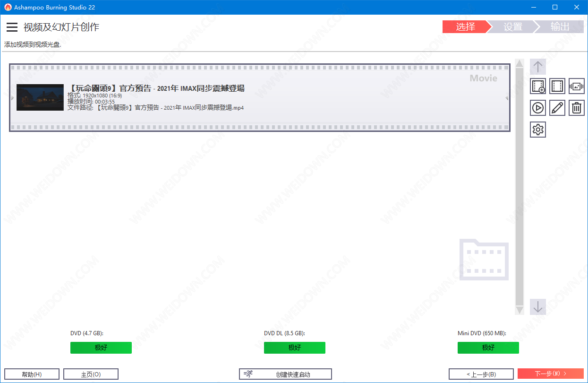Add a slideshow with the picture icon
The width and height of the screenshot is (588, 383).
coord(577,86)
